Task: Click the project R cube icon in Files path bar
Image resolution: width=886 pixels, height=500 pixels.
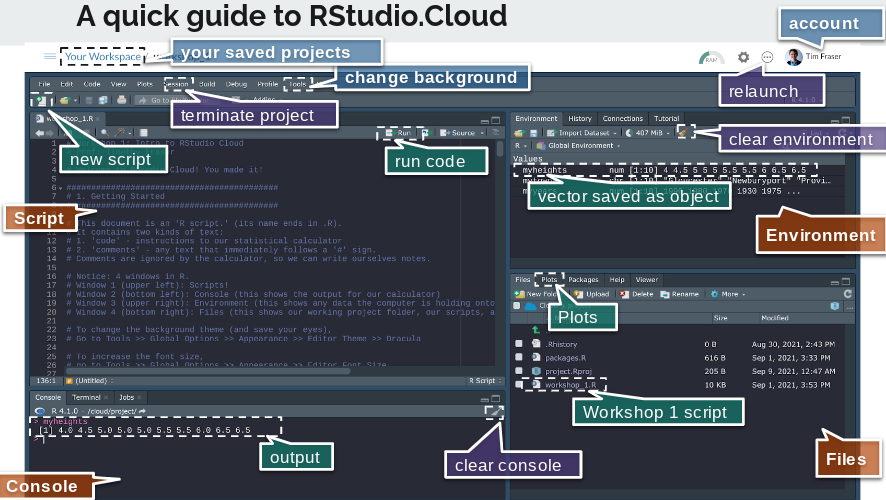Action: click(835, 306)
